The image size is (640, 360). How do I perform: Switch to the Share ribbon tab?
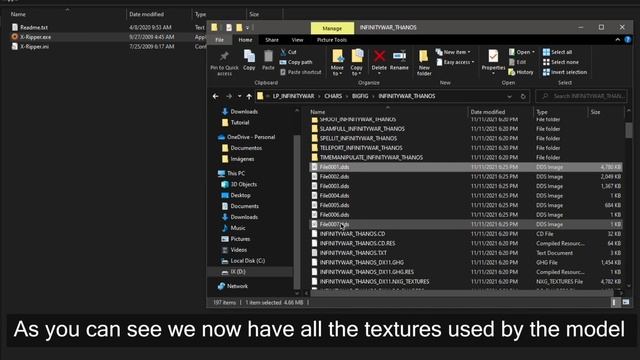(x=272, y=40)
